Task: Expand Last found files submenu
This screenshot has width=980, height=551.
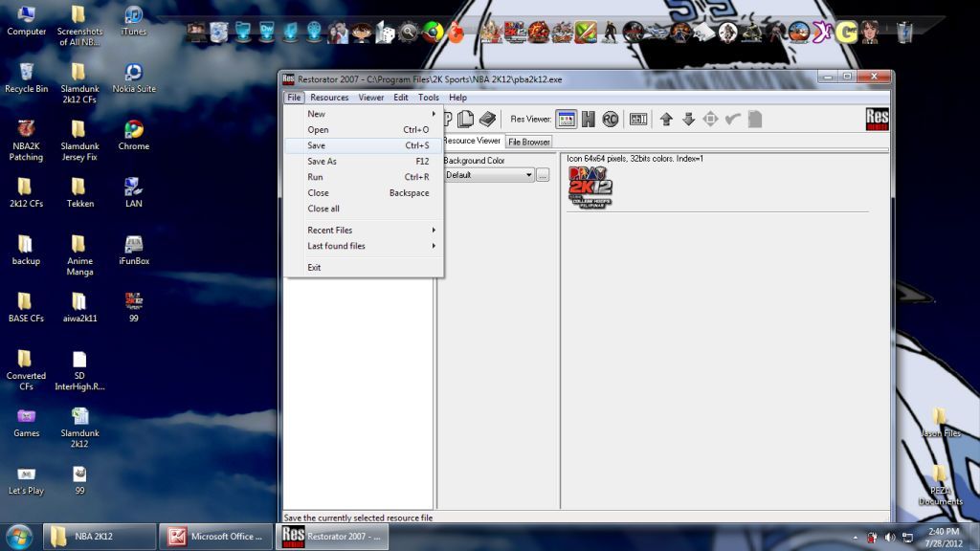Action: (x=363, y=246)
